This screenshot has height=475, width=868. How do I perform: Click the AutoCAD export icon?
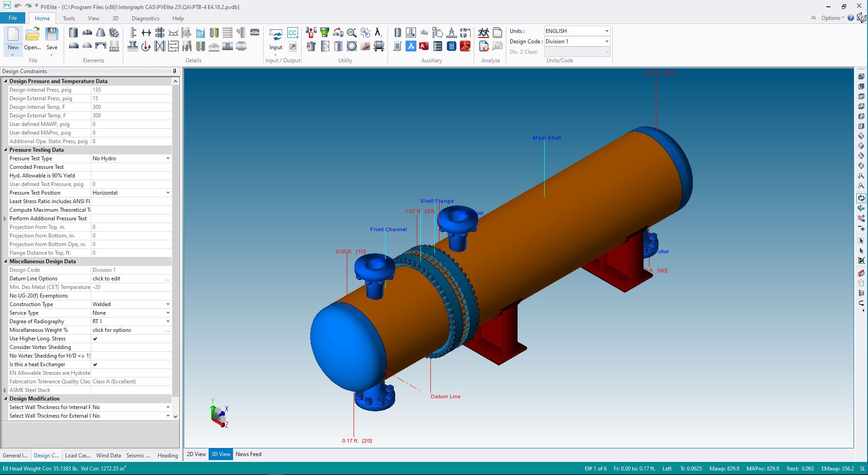tap(411, 46)
